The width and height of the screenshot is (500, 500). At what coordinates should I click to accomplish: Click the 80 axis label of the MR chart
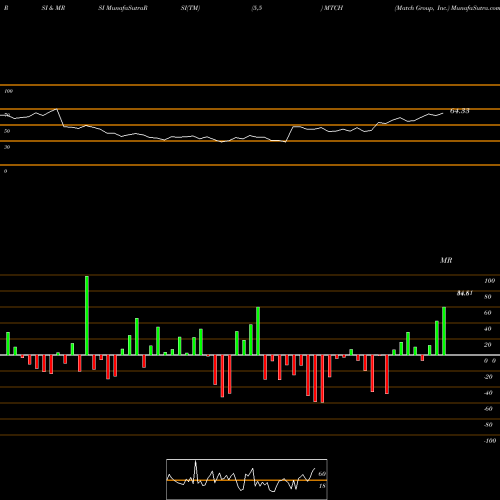(488, 297)
